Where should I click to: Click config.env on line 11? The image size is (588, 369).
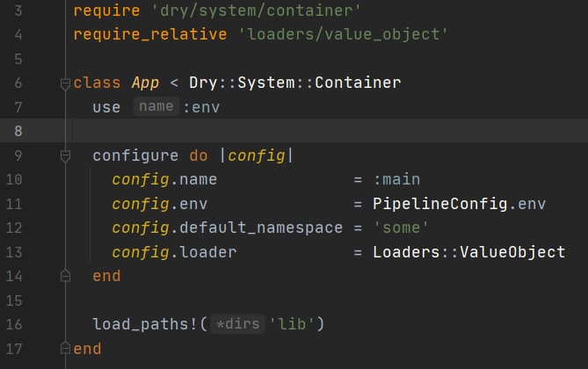(159, 205)
